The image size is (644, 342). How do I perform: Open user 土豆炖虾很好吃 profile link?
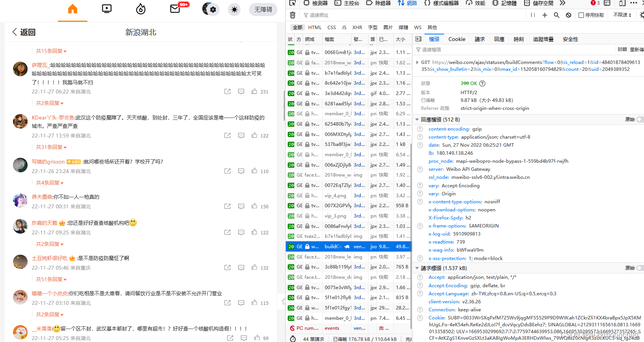click(x=49, y=258)
